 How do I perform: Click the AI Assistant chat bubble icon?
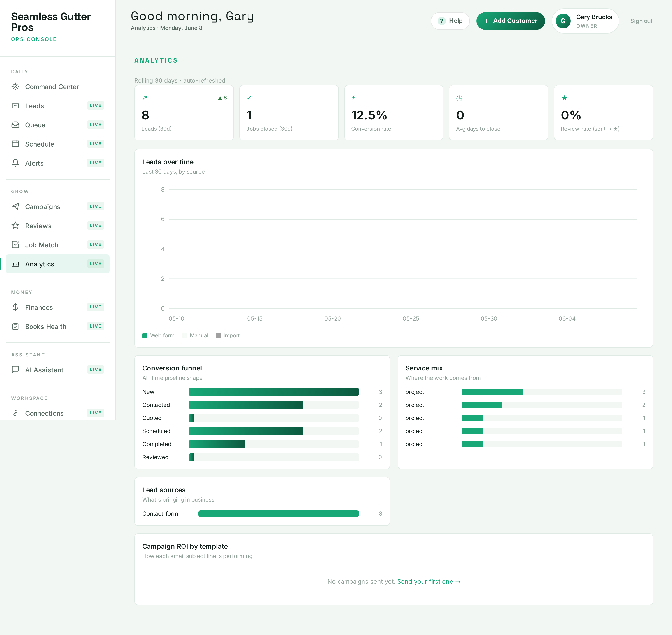[15, 370]
